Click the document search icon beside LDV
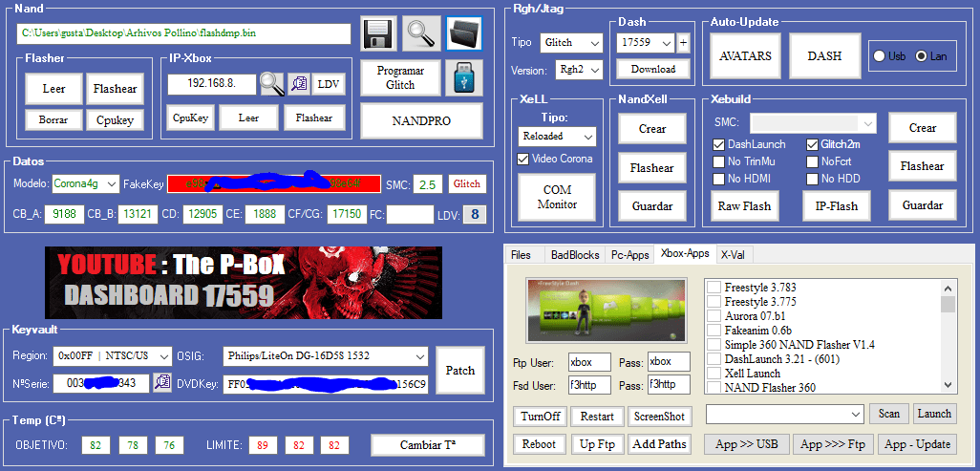Screen dimensions: 980x471 click(x=299, y=84)
